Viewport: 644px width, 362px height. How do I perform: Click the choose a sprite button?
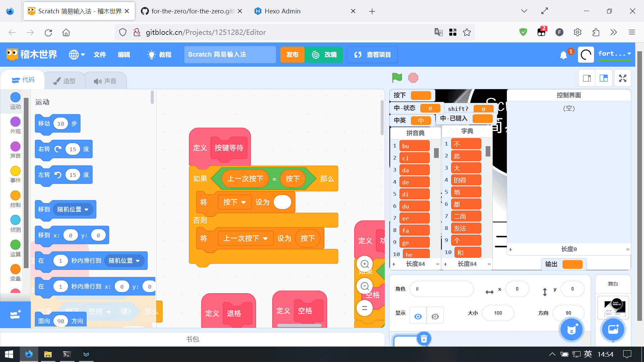572,329
